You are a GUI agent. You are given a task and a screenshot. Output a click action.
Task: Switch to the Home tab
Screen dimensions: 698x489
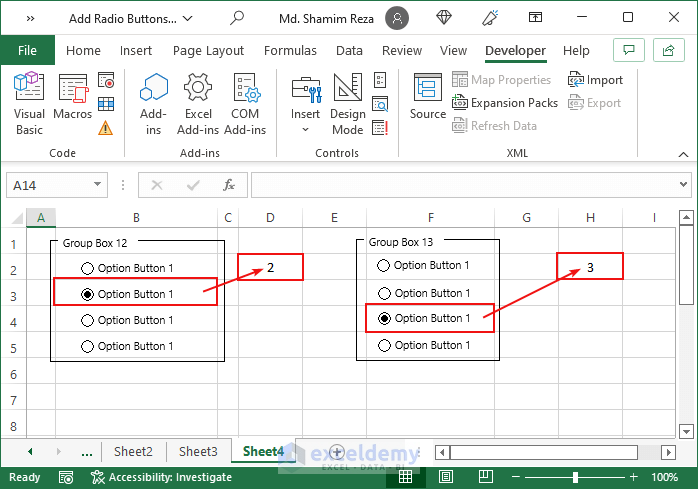(83, 50)
